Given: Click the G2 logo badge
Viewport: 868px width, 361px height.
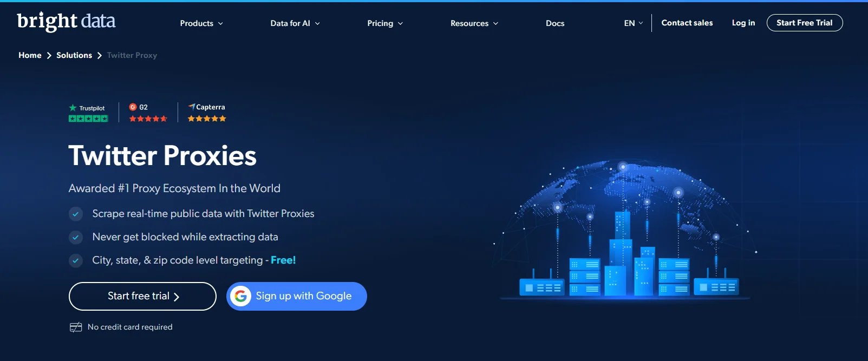Looking at the screenshot, I should (x=139, y=107).
